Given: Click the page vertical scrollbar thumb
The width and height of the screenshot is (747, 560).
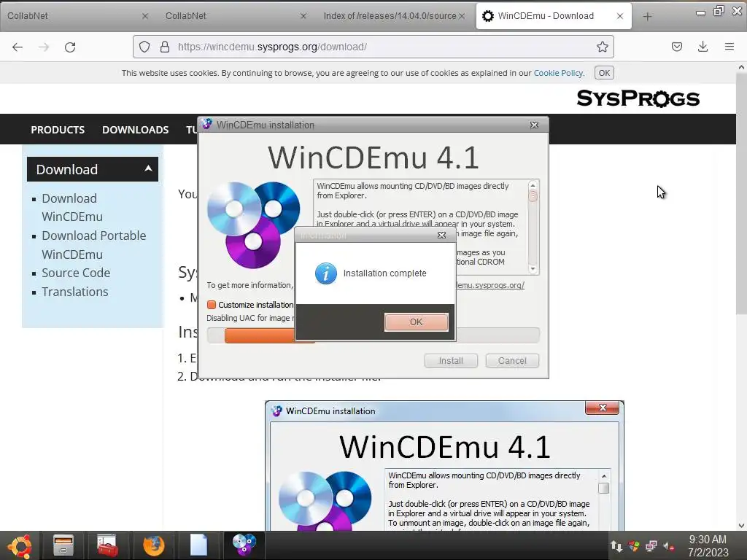Looking at the screenshot, I should 741,194.
